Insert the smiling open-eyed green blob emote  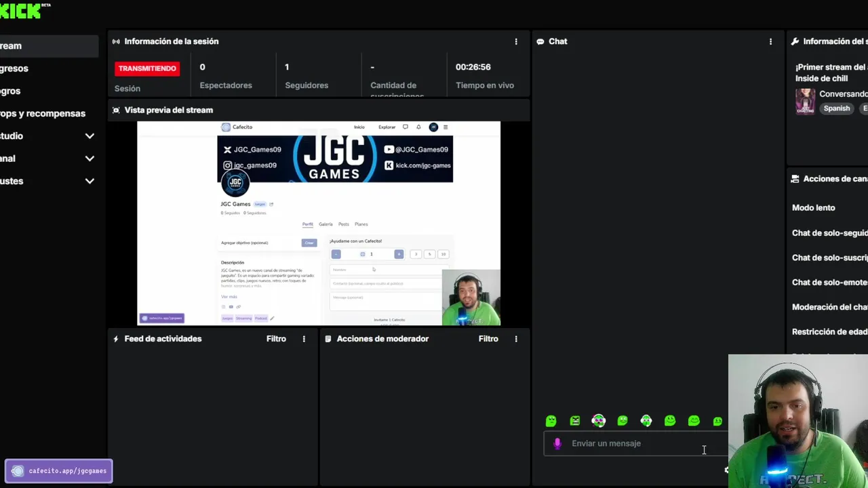pyautogui.click(x=670, y=421)
